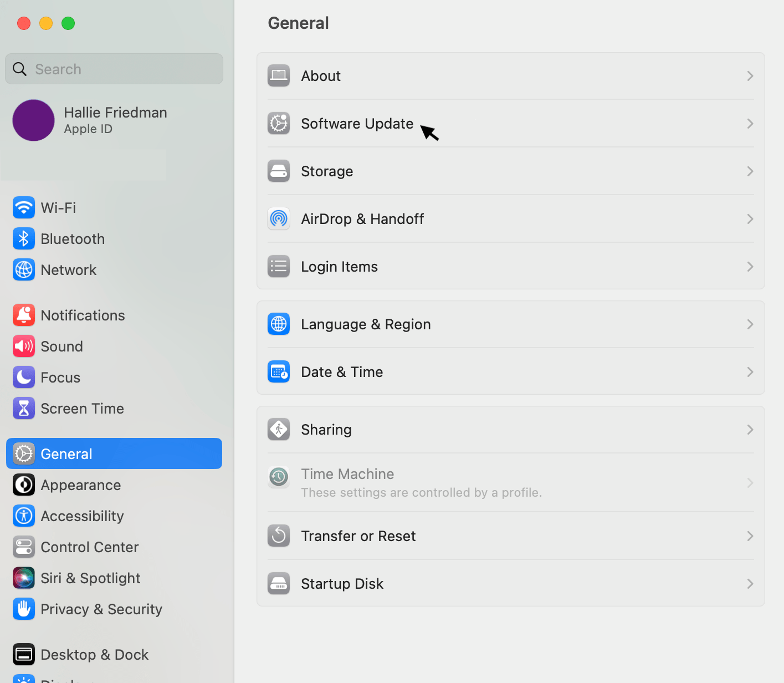The image size is (784, 683).
Task: Click the purple Apple ID avatar
Action: coord(34,120)
